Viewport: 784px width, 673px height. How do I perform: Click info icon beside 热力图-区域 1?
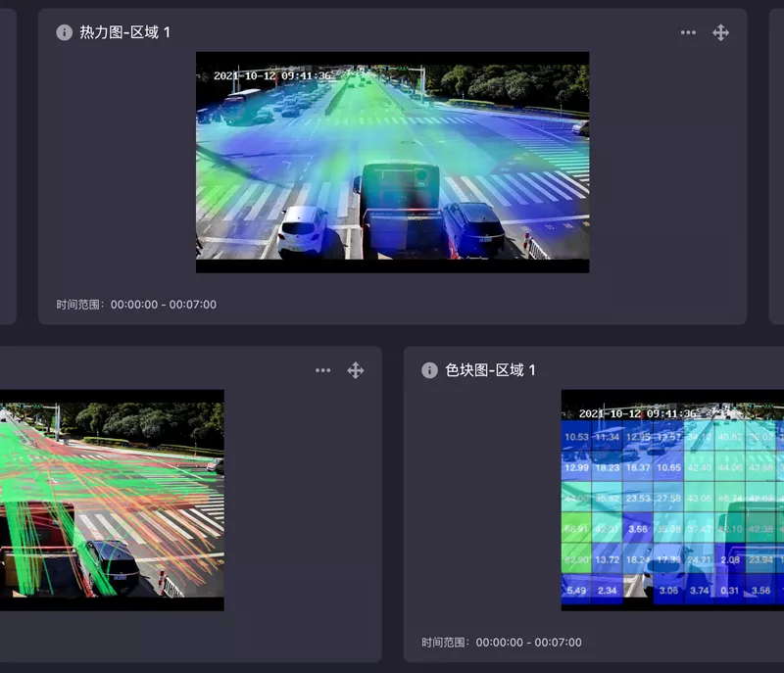click(64, 32)
